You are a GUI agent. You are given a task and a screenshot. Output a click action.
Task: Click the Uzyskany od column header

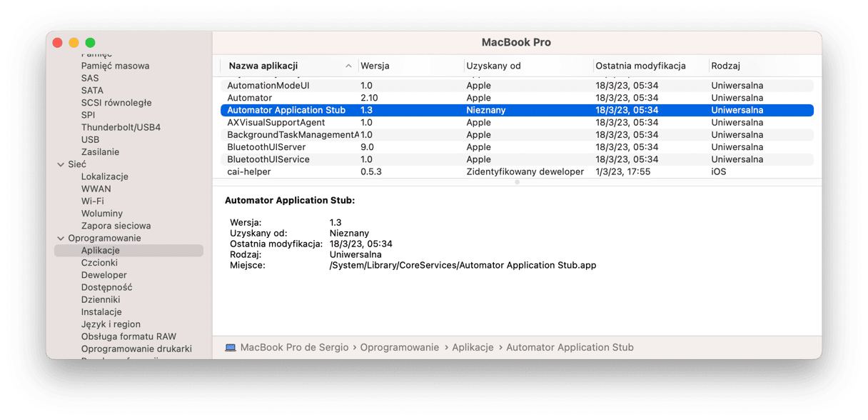[493, 66]
